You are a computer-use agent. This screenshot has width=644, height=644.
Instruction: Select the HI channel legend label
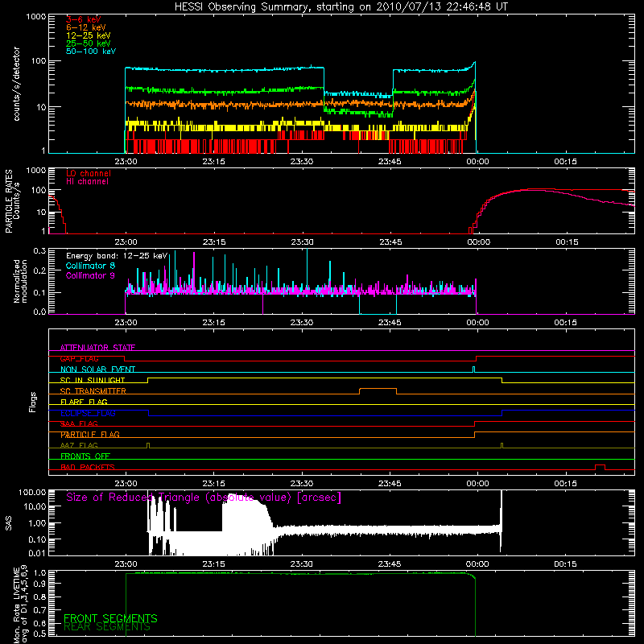[x=88, y=182]
